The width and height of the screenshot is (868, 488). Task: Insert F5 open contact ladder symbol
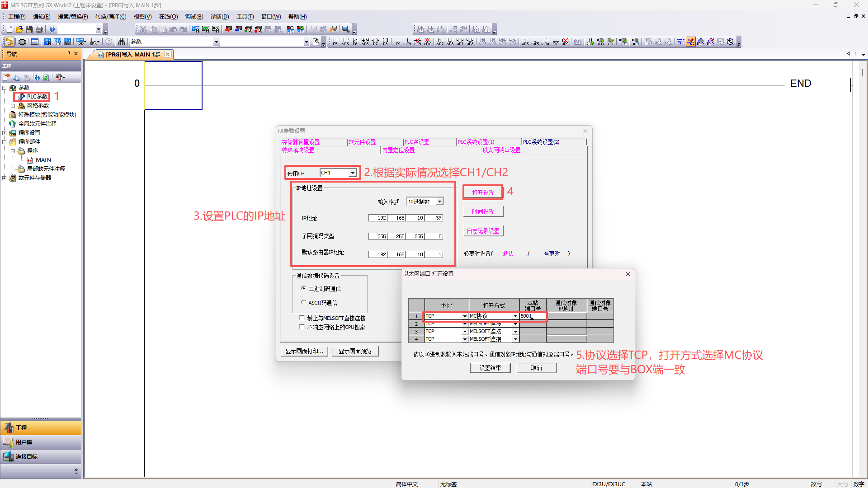click(x=335, y=42)
